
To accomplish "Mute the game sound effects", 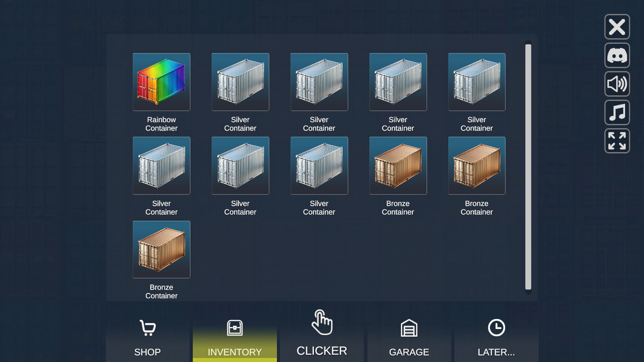I will click(x=617, y=84).
